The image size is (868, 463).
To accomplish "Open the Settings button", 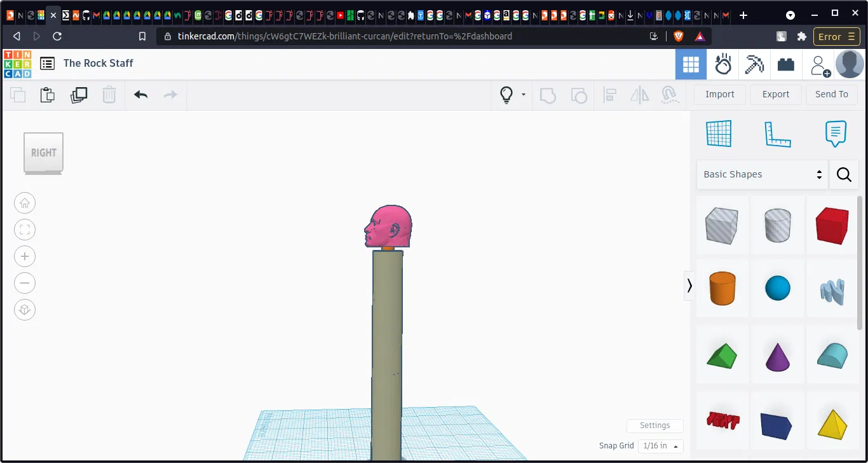I will 655,425.
